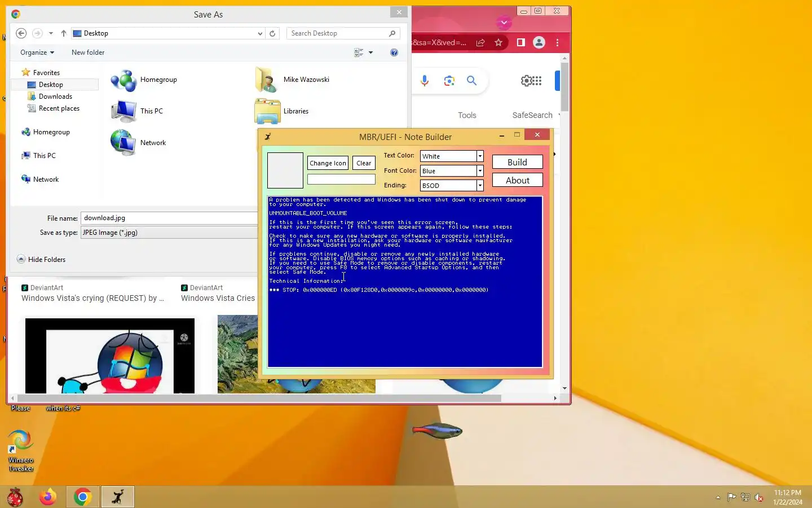Open the Organize menu
The height and width of the screenshot is (508, 812).
(37, 52)
